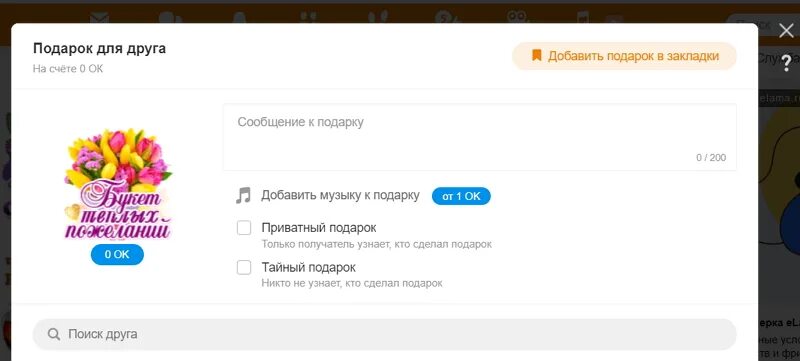Screen dimensions: 800x361
Task: Click Добавить подарок в закладки button
Action: [624, 56]
